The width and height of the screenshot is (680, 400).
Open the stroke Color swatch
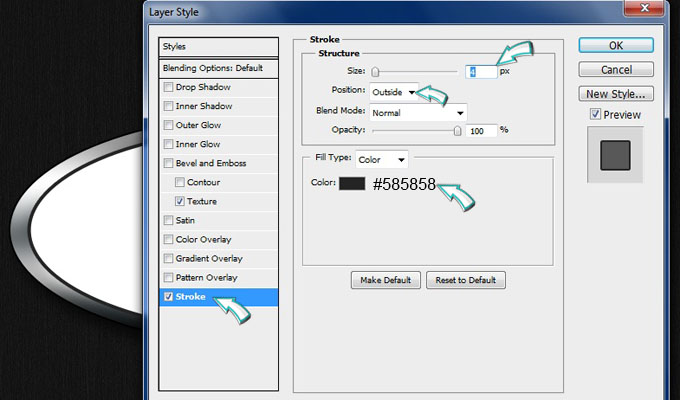[x=352, y=183]
